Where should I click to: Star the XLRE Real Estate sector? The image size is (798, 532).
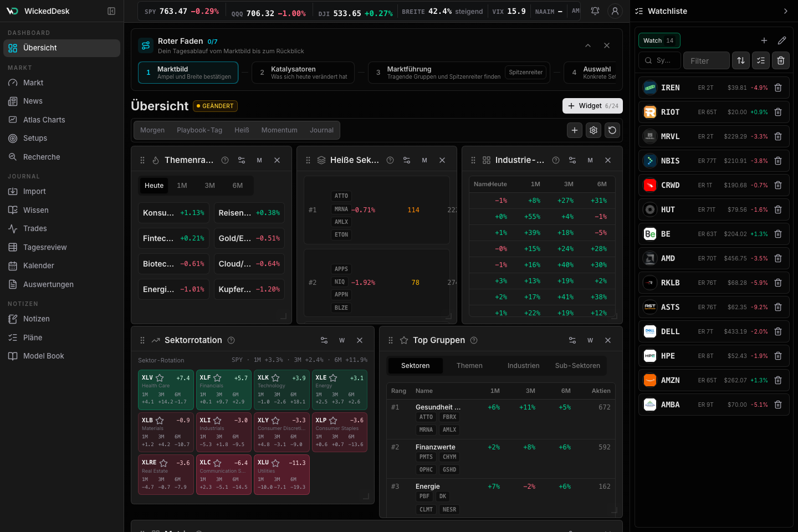[x=163, y=463]
